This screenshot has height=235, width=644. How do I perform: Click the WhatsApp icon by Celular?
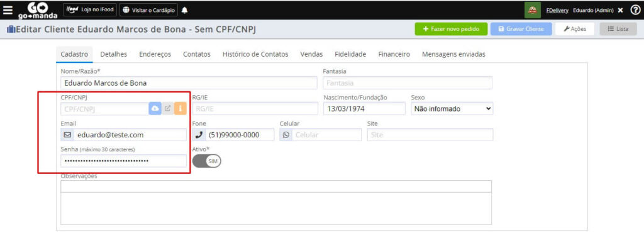point(286,135)
